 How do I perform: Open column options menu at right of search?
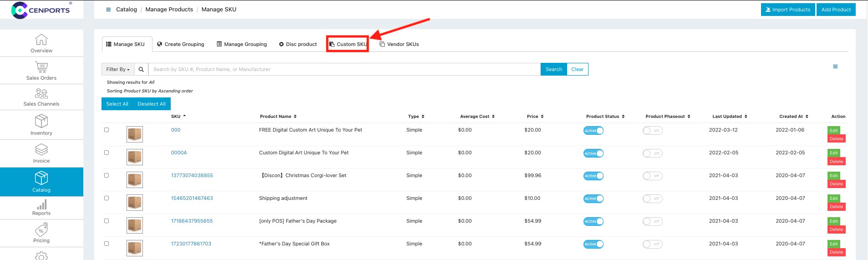pyautogui.click(x=835, y=67)
